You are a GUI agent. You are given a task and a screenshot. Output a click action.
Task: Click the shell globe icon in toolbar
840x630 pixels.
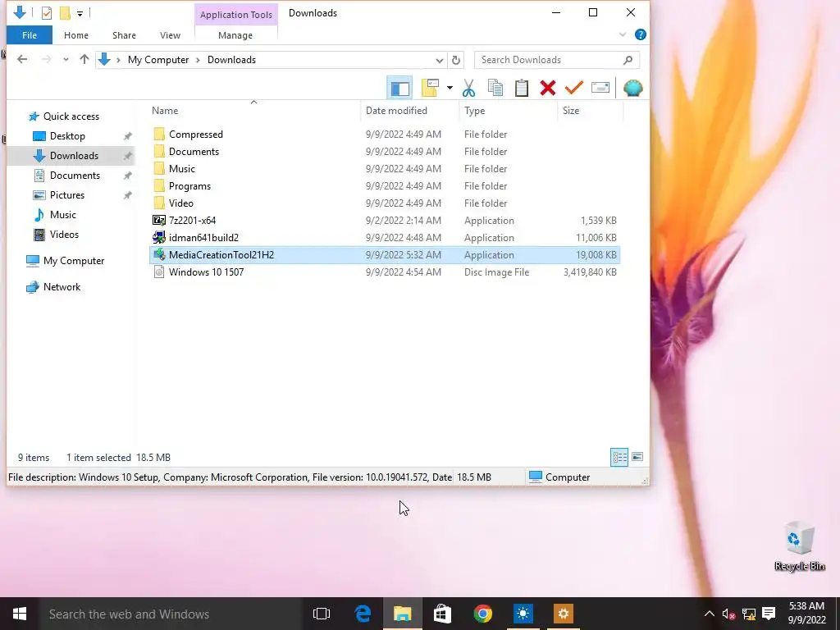point(632,88)
